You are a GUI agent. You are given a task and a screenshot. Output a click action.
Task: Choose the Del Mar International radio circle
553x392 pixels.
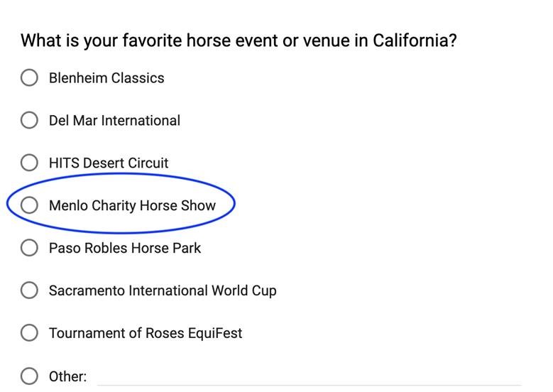(29, 121)
